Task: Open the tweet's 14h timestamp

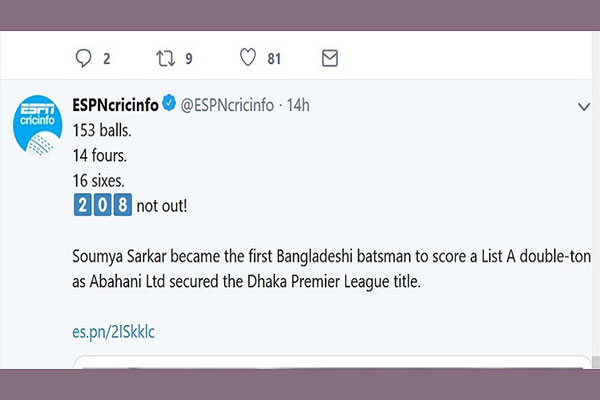Action: pos(298,105)
